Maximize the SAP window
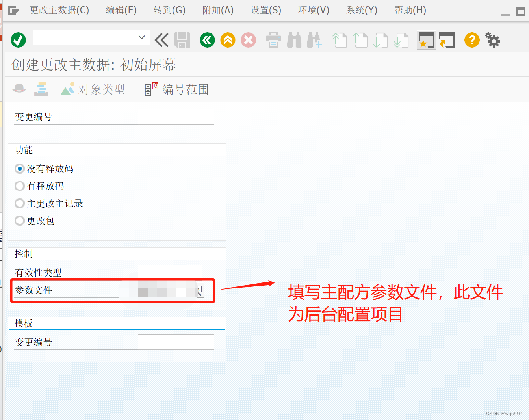The width and height of the screenshot is (529, 420). pos(521,12)
